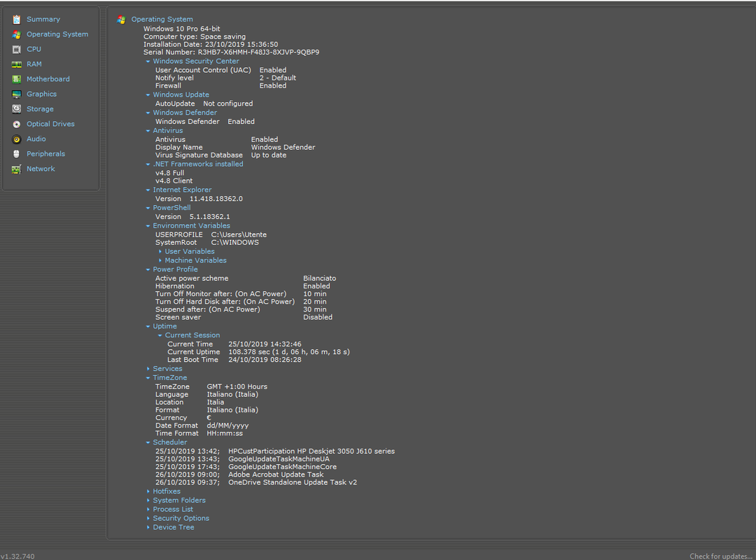
Task: Click the Date Format dd/MM/yyyy row
Action: pyautogui.click(x=202, y=426)
